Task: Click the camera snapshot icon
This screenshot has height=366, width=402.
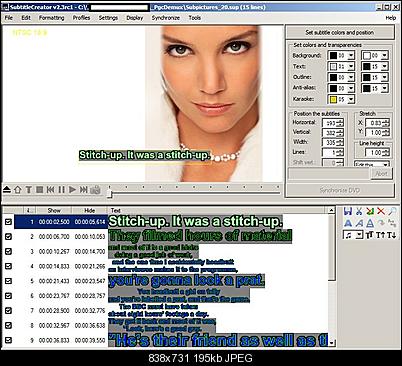Action: click(95, 190)
